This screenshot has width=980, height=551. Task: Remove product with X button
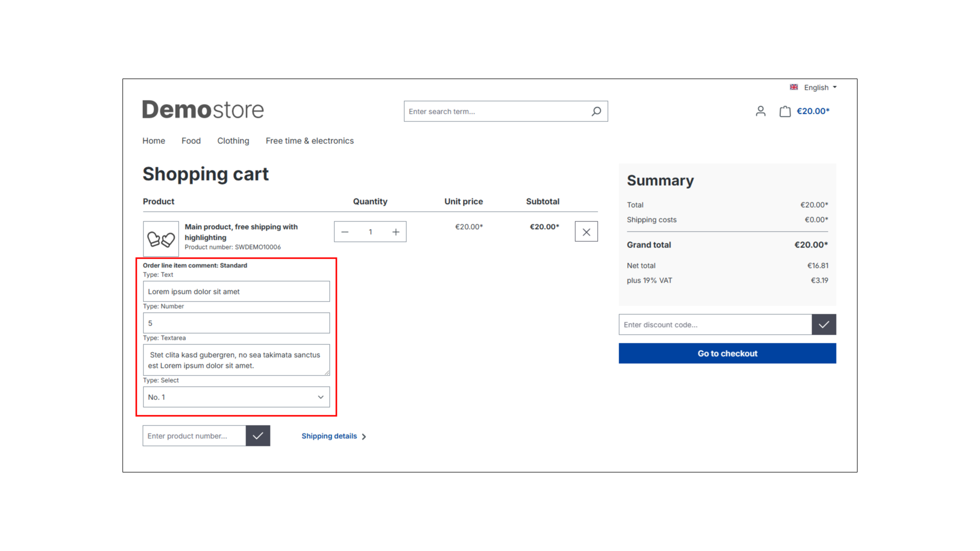[x=586, y=232]
